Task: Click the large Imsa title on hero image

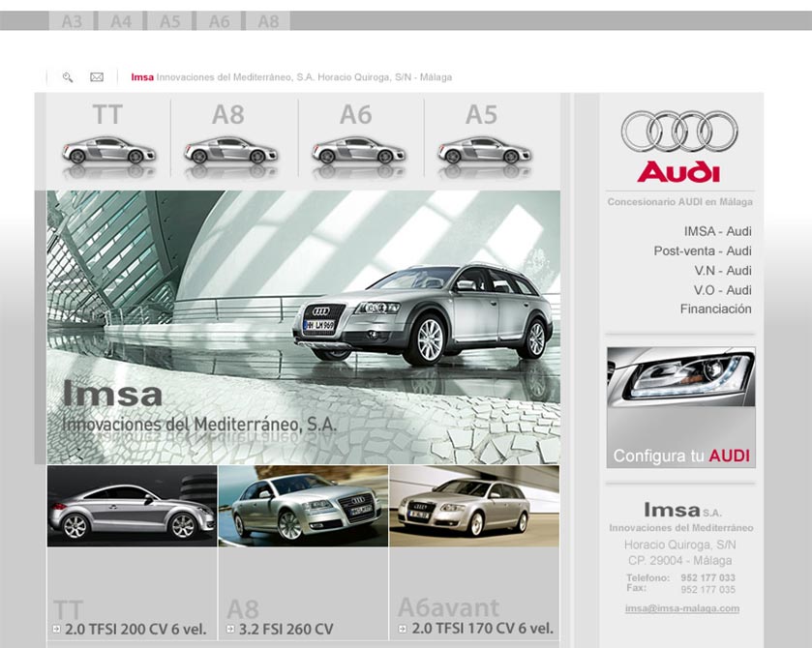Action: tap(112, 394)
